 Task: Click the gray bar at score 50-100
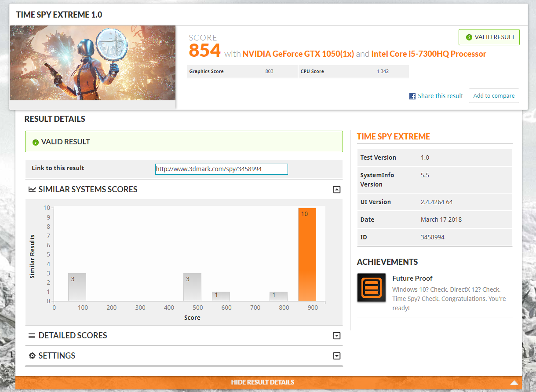tap(77, 287)
